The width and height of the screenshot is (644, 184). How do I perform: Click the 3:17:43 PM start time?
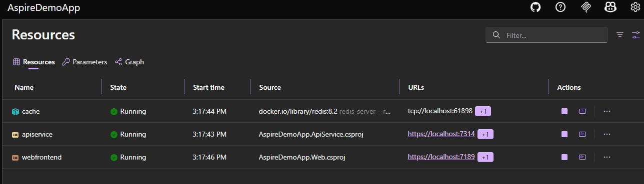[x=209, y=134]
